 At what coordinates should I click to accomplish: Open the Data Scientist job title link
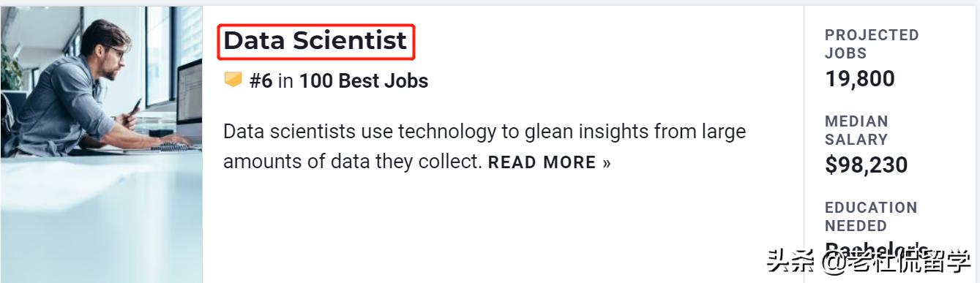click(315, 41)
